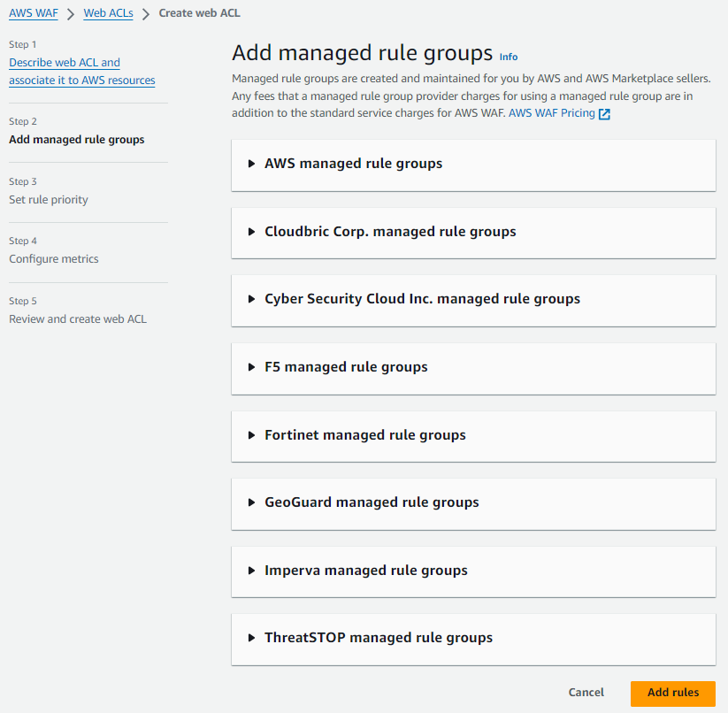
Task: Open Info link beside page heading
Action: [x=509, y=57]
